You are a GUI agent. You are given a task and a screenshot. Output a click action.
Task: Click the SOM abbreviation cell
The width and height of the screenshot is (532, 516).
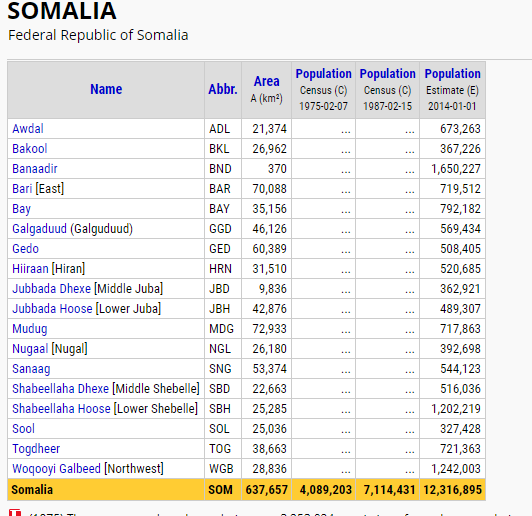pyautogui.click(x=221, y=490)
